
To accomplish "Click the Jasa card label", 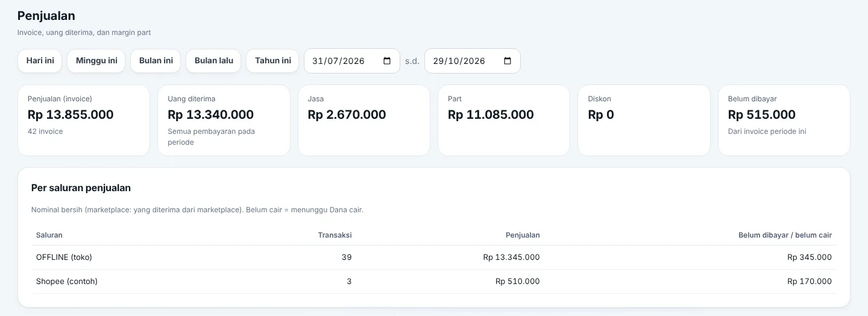I will [316, 99].
